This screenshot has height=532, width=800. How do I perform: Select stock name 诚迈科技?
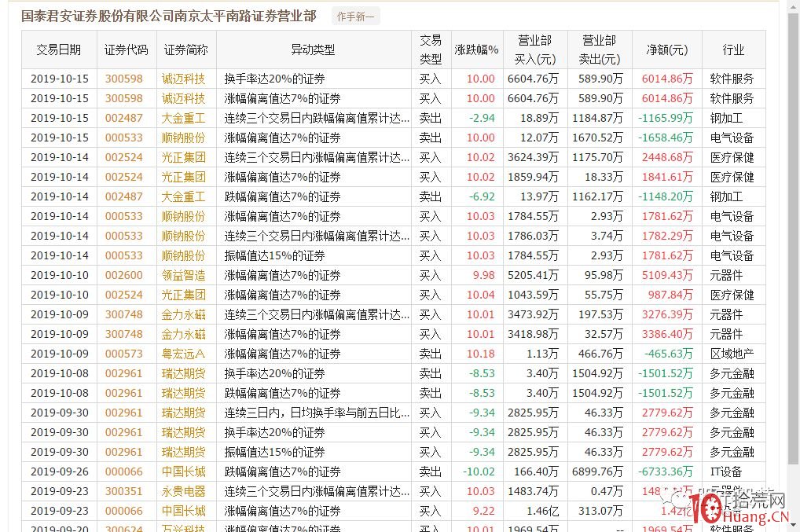click(183, 79)
